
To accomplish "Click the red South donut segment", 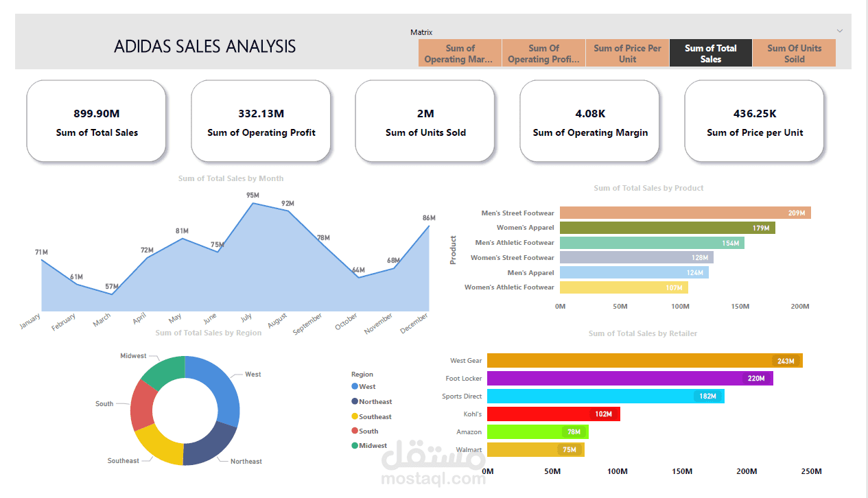I will tap(142, 405).
